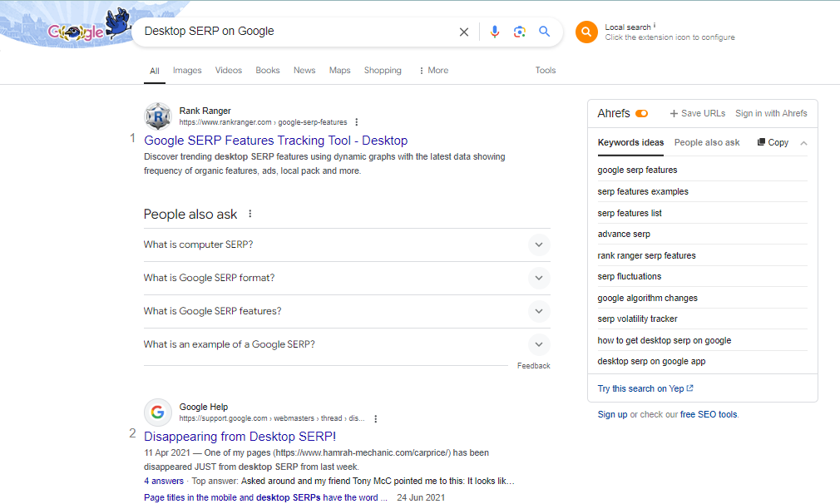Select keyword 'serp fluctuations'
The height and width of the screenshot is (504, 840).
pos(630,276)
